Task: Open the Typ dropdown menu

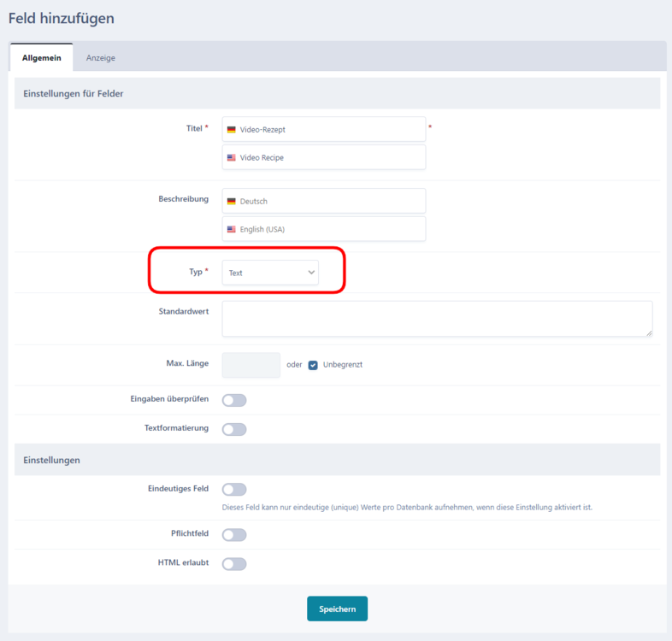Action: [269, 273]
